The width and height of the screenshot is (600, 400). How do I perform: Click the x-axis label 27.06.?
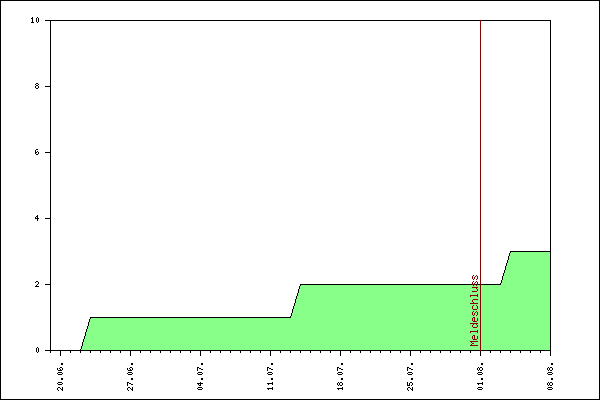130,377
